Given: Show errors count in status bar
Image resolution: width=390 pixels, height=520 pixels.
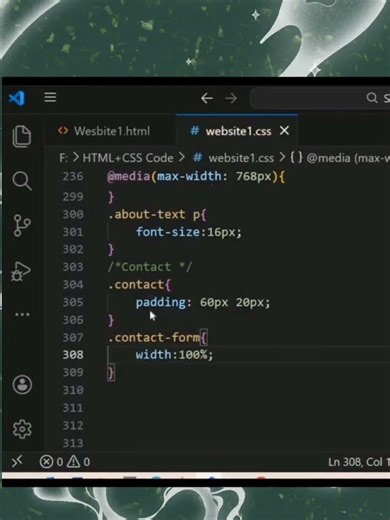Looking at the screenshot, I should [51, 462].
